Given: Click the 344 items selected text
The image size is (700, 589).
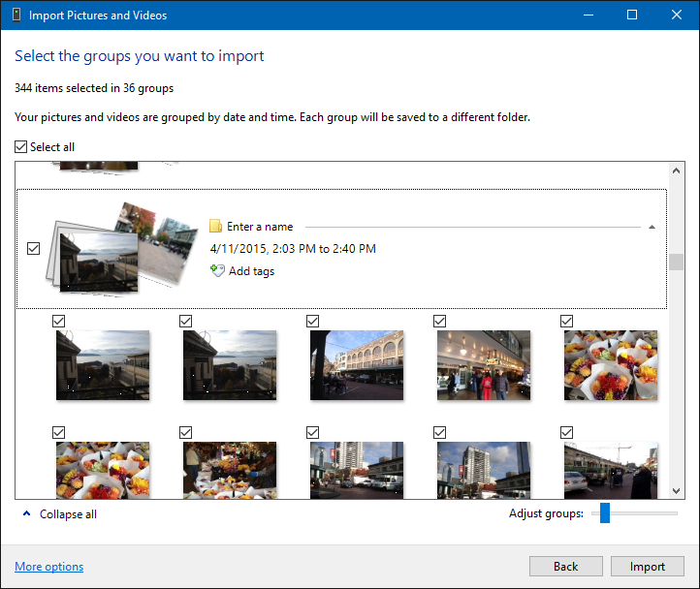Looking at the screenshot, I should [94, 88].
